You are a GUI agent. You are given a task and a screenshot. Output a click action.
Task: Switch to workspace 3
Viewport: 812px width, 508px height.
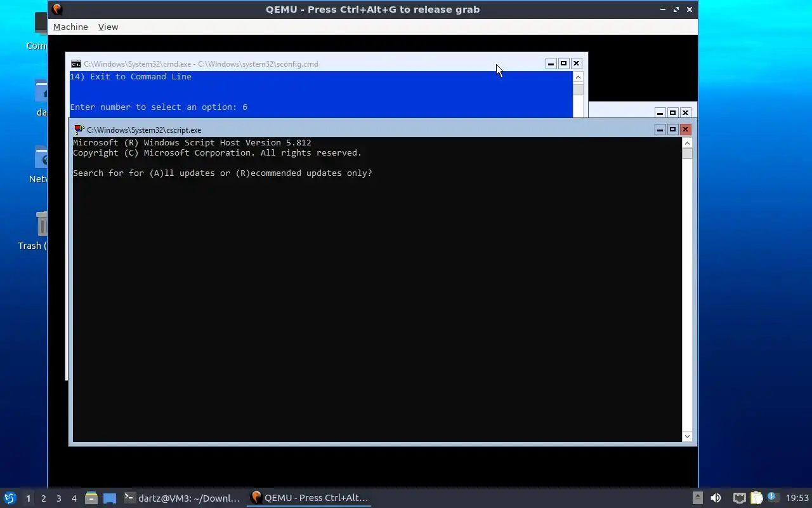point(58,498)
